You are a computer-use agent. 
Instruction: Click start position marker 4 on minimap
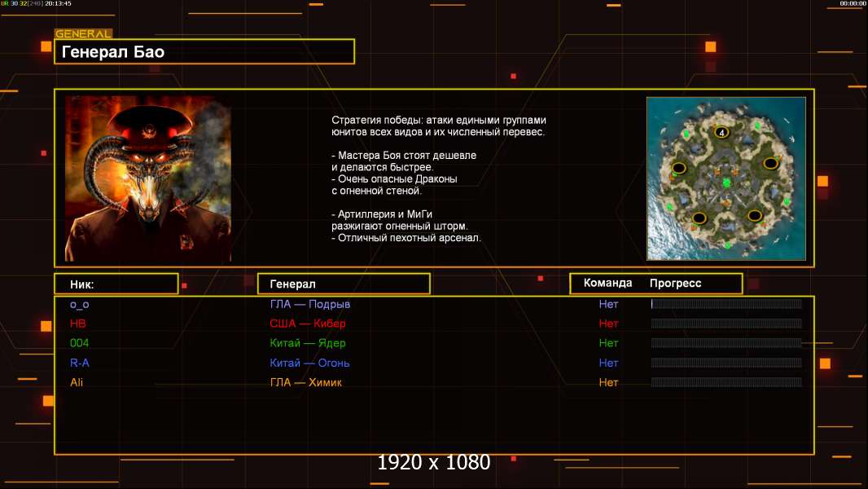[x=721, y=132]
